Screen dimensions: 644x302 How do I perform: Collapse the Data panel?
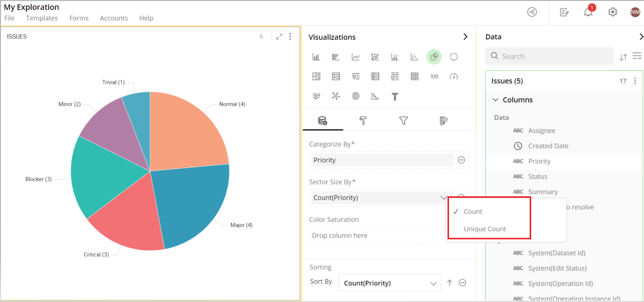641,37
